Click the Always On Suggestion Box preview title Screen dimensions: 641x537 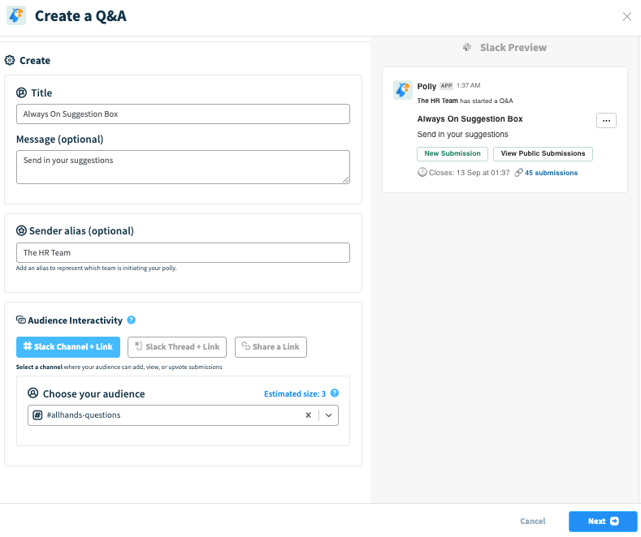(x=470, y=119)
